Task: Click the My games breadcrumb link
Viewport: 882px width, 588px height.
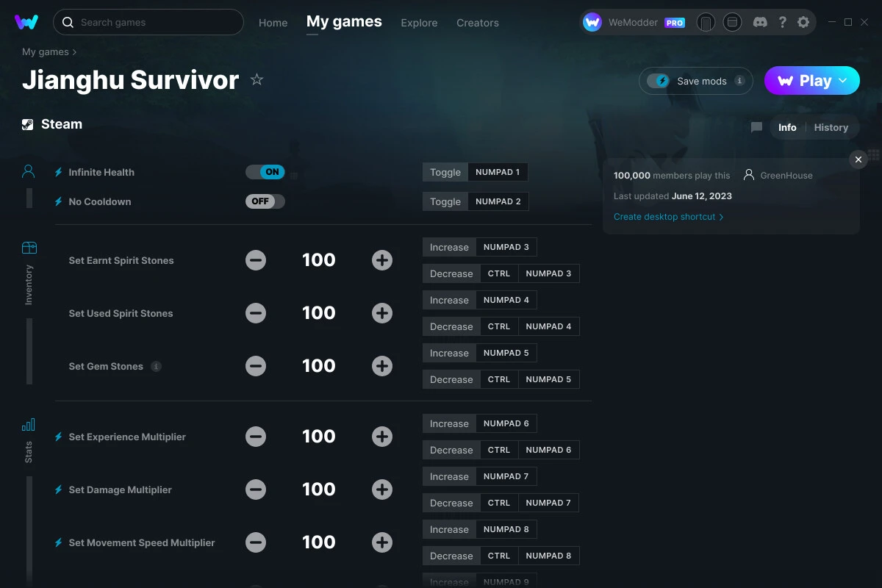Action: 46,52
